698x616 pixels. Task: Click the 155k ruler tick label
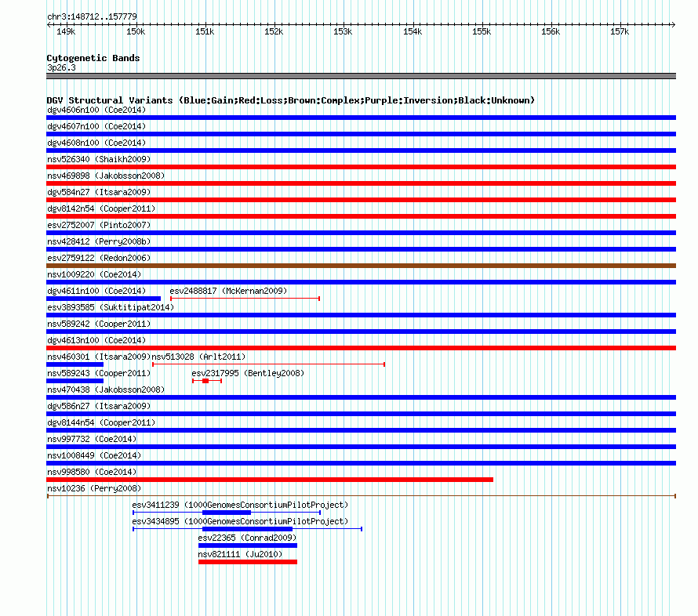click(482, 31)
